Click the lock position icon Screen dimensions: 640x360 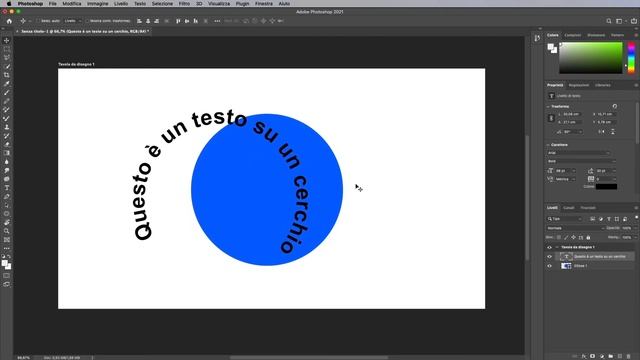tap(573, 237)
